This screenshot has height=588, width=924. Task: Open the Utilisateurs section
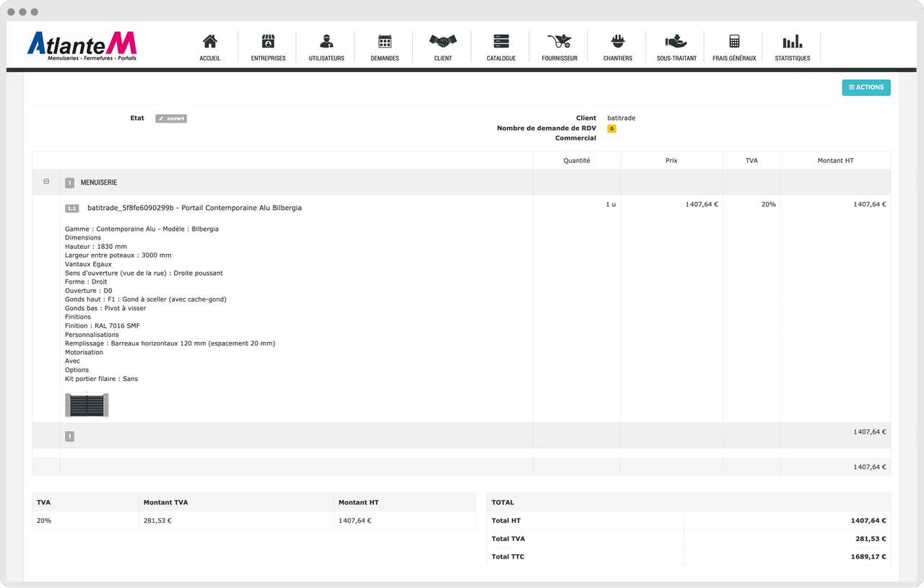[x=326, y=46]
